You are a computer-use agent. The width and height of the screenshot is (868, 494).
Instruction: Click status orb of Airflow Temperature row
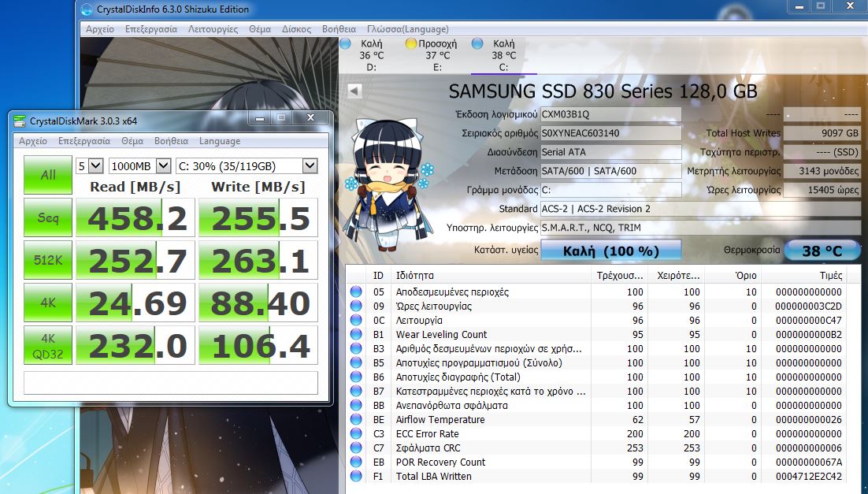(356, 419)
